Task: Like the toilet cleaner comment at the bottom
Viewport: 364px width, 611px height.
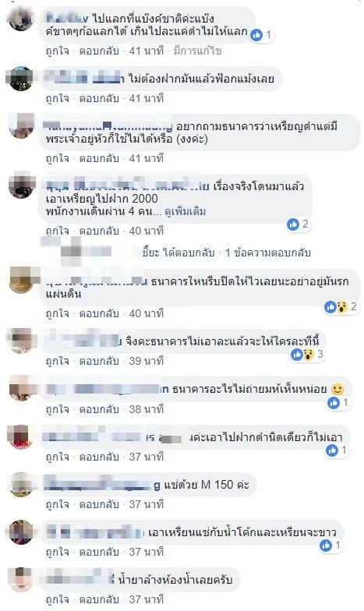Action: tap(58, 600)
